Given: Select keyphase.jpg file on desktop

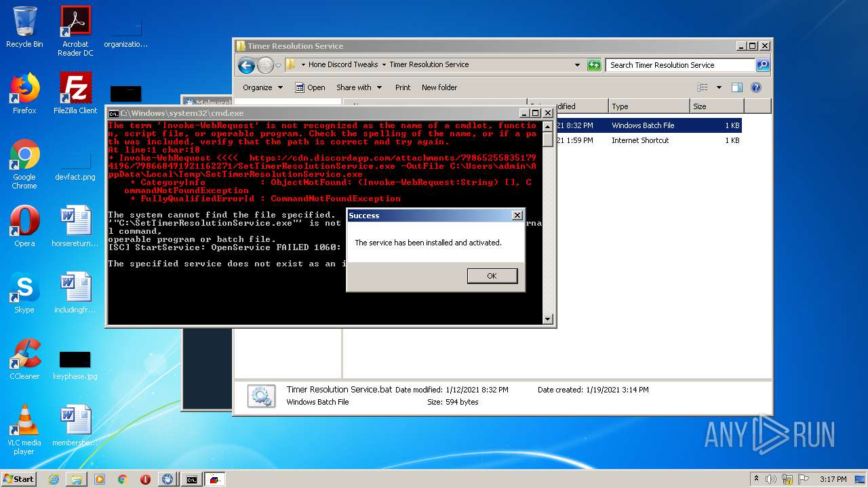Looking at the screenshot, I should 75,366.
